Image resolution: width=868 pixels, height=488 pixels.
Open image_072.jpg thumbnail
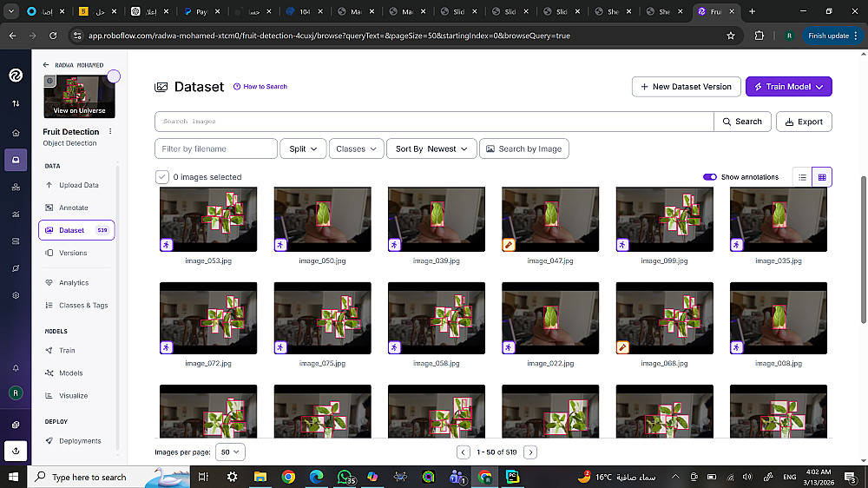pyautogui.click(x=208, y=319)
